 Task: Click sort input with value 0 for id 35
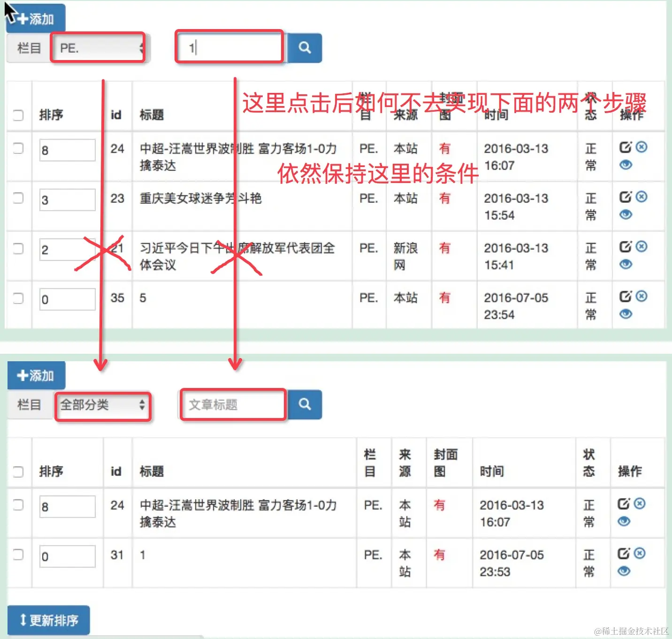pos(68,299)
